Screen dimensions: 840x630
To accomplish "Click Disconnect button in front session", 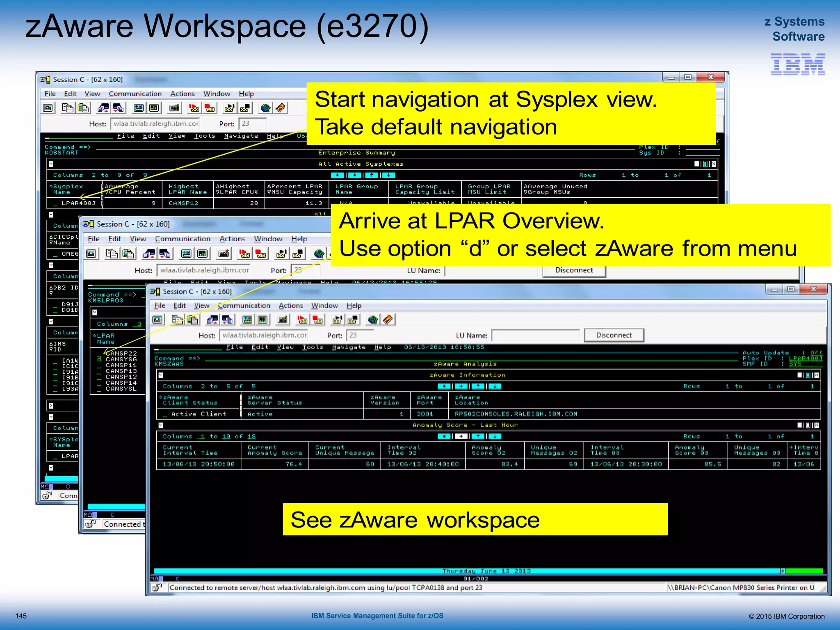I will [x=614, y=335].
